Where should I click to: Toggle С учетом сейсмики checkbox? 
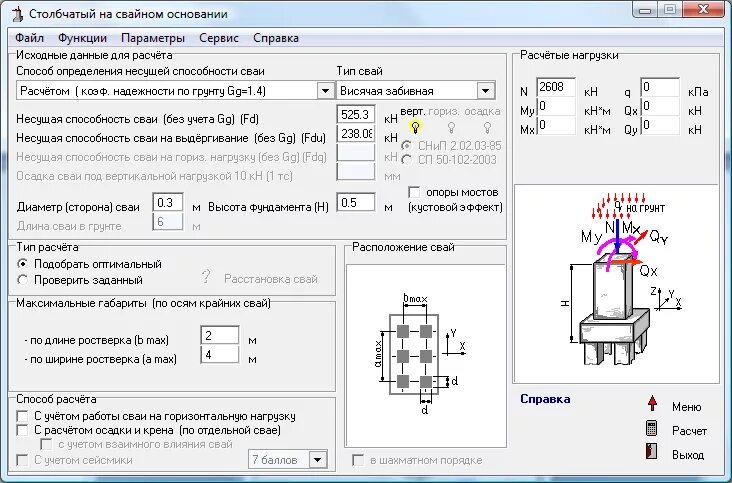(x=22, y=460)
